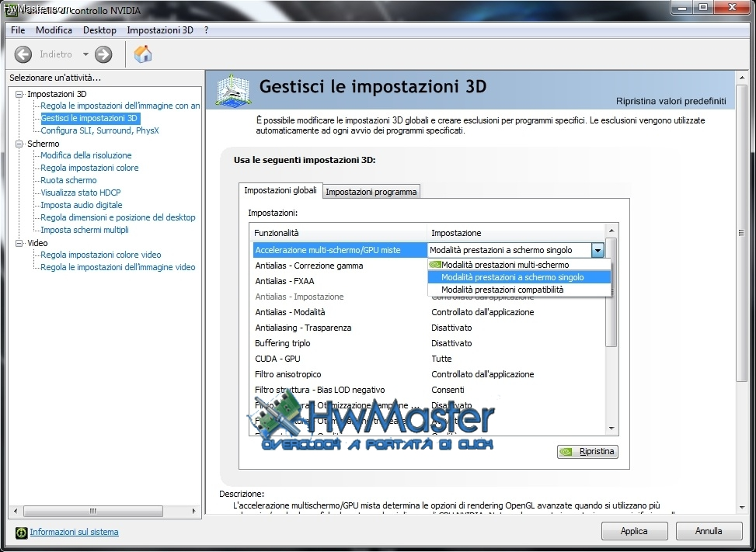Screen dimensions: 756x552
Task: Click Consenti value for Bias LOD negativo
Action: [x=448, y=390]
